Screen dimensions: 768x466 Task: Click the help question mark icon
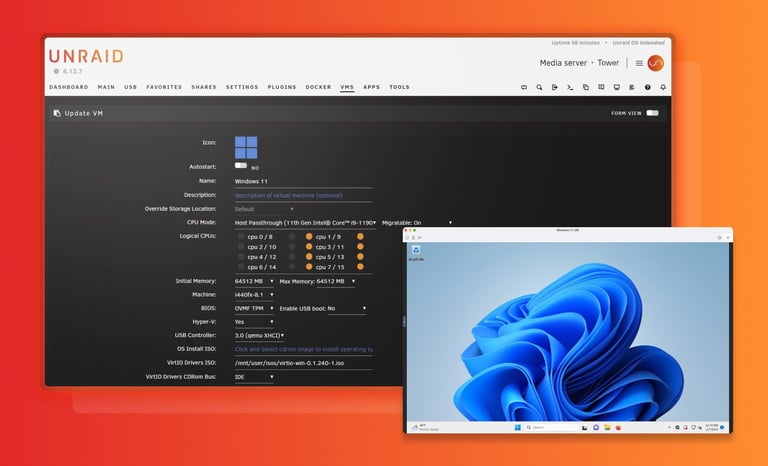click(x=648, y=87)
